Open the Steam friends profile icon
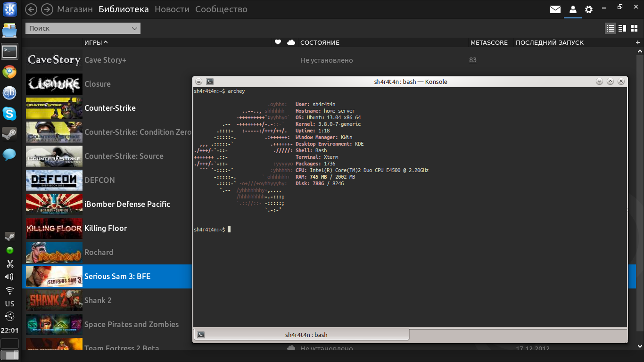Screen dimensions: 644x362 click(x=572, y=9)
